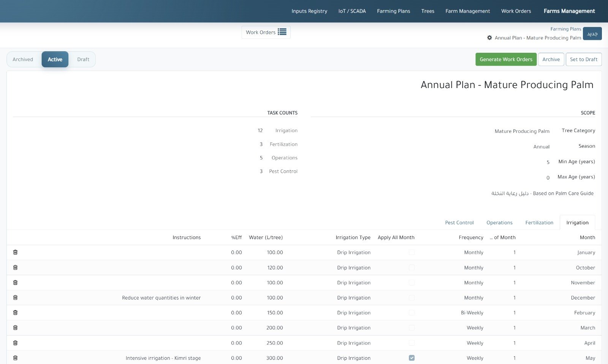608x364 pixels.
Task: Click the Water value 300.00 for May
Action: (x=274, y=358)
